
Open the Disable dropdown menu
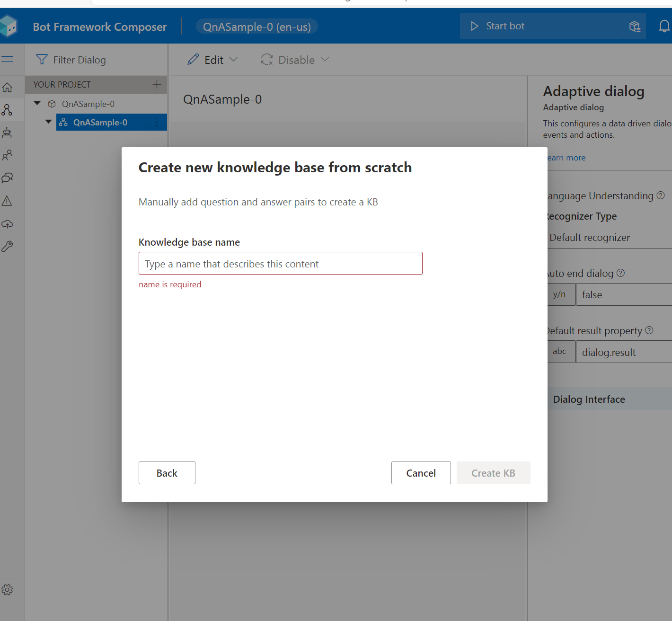295,60
